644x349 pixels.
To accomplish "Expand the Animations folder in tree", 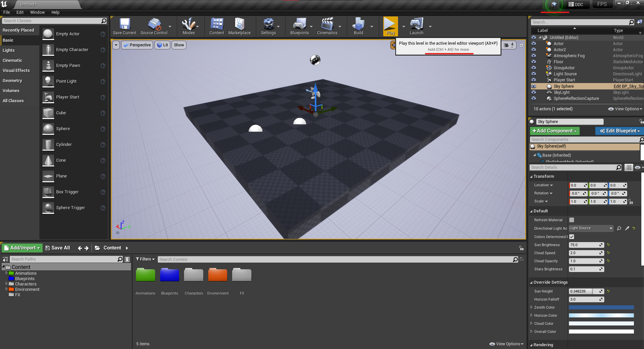I will [x=6, y=273].
